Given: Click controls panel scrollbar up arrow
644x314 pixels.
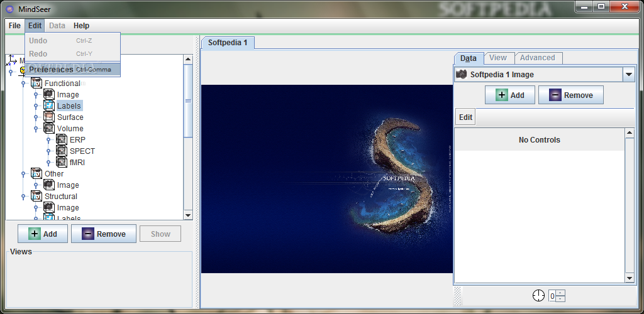Looking at the screenshot, I should [629, 133].
